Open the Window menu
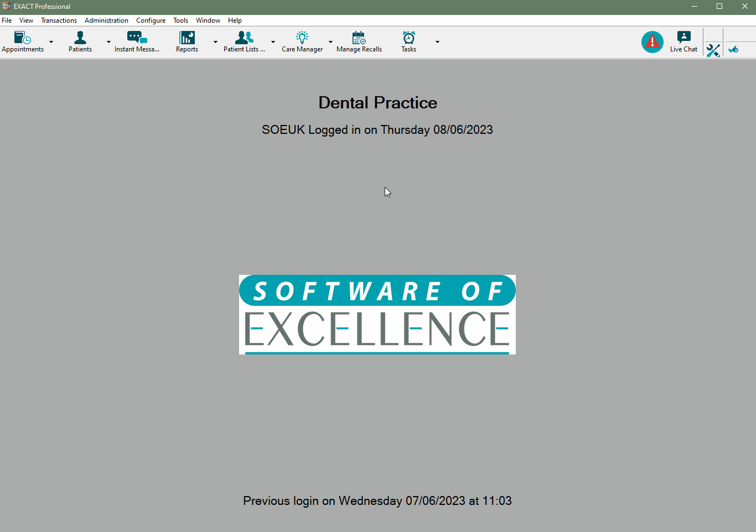756x532 pixels. pyautogui.click(x=208, y=20)
